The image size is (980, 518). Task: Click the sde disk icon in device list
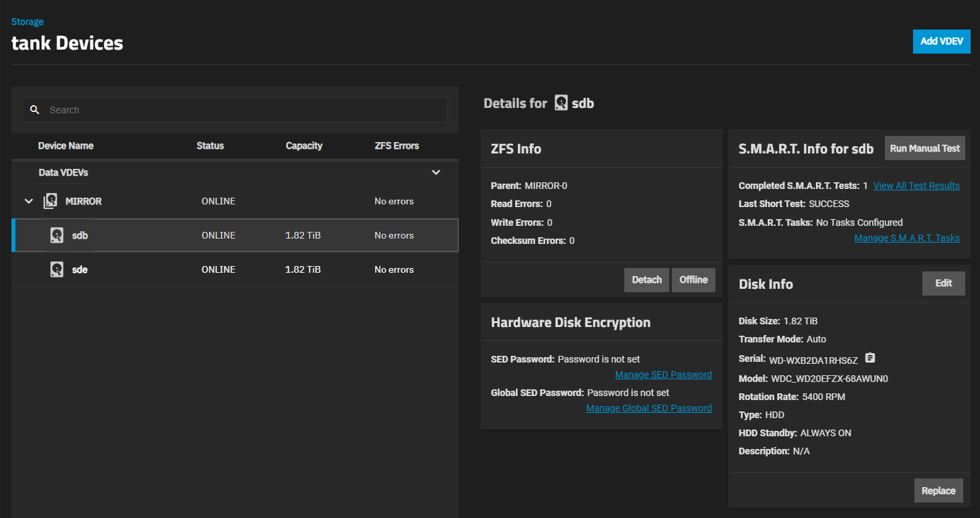(57, 269)
